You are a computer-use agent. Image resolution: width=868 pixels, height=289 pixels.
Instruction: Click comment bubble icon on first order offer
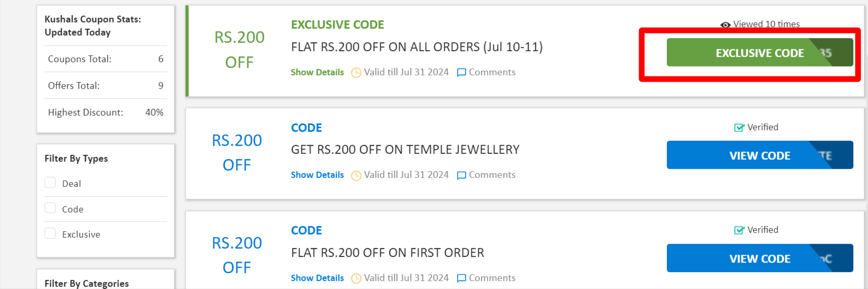click(462, 279)
